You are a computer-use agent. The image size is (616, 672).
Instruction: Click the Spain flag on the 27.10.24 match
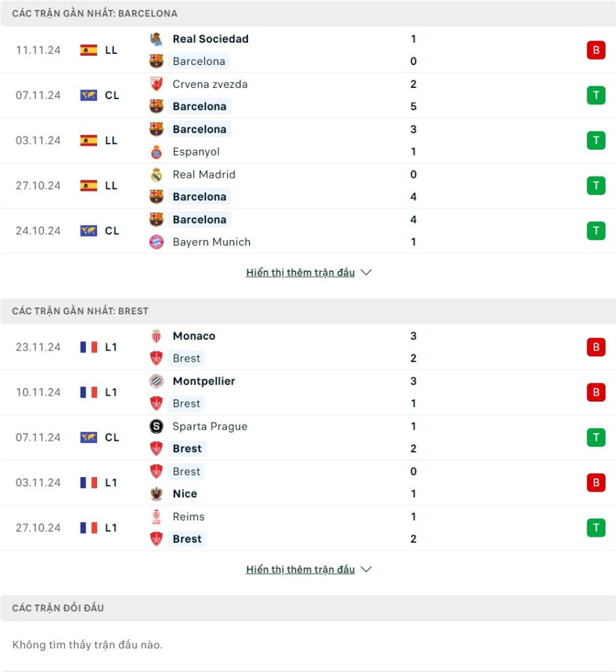click(89, 186)
